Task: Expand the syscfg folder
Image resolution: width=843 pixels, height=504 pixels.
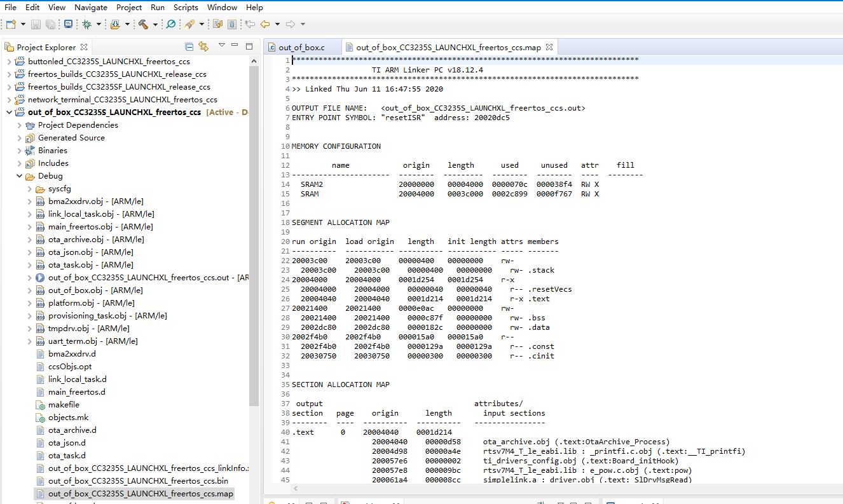Action: tap(29, 189)
